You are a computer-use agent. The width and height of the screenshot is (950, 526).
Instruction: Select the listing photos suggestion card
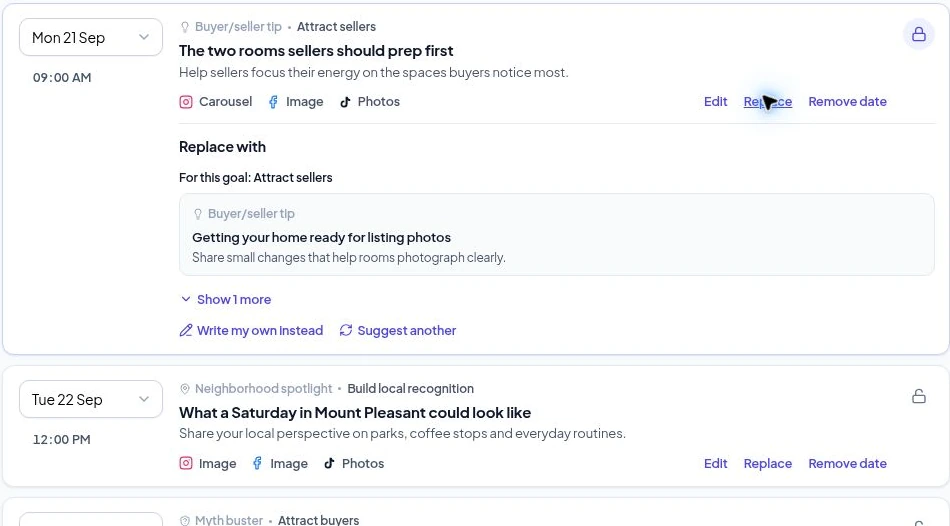[556, 235]
